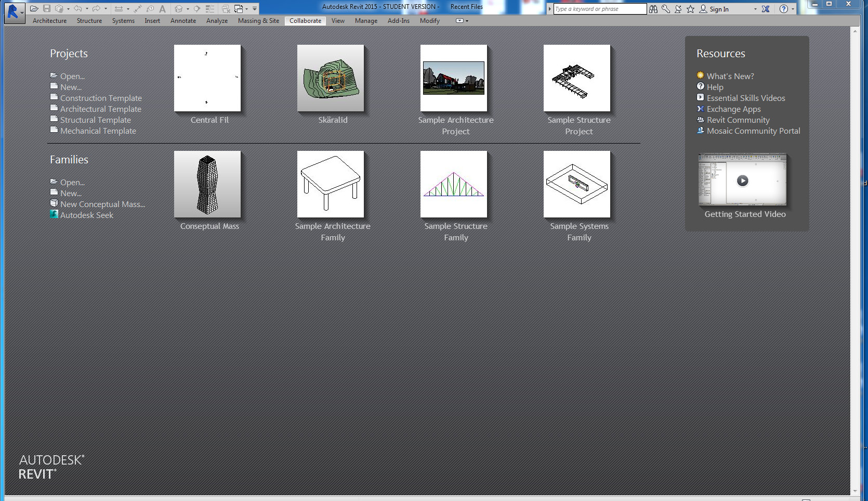Play the Getting Started Video
This screenshot has width=868, height=501.
pyautogui.click(x=743, y=181)
